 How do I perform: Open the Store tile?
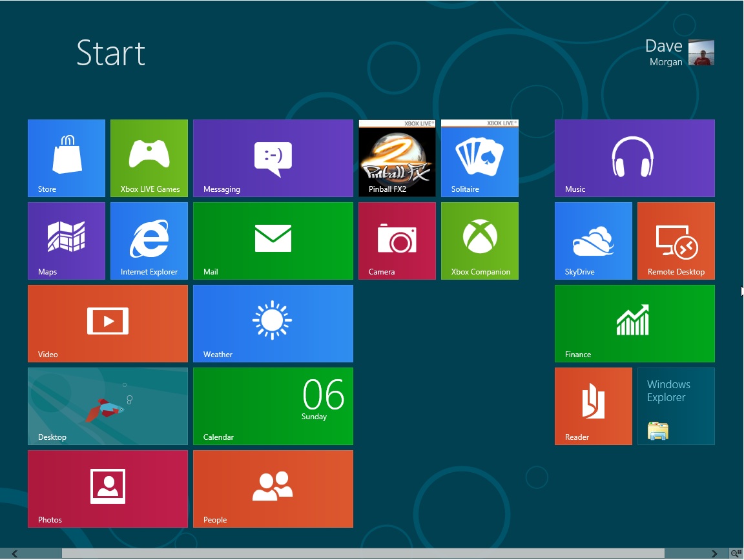click(67, 158)
